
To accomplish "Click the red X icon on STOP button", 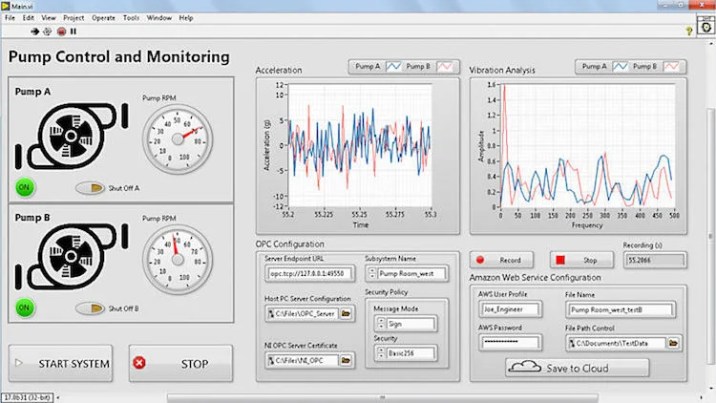I will 139,362.
